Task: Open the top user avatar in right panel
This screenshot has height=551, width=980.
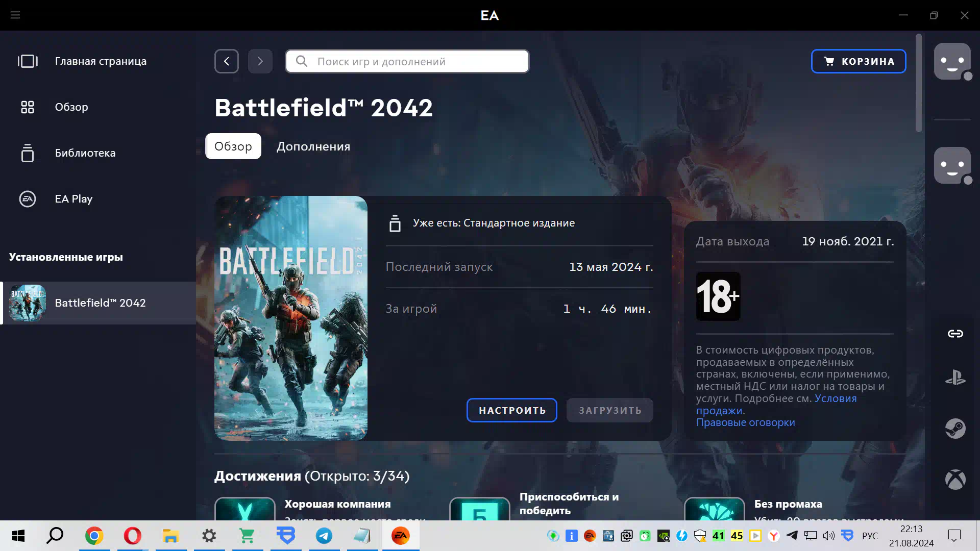Action: click(x=952, y=61)
